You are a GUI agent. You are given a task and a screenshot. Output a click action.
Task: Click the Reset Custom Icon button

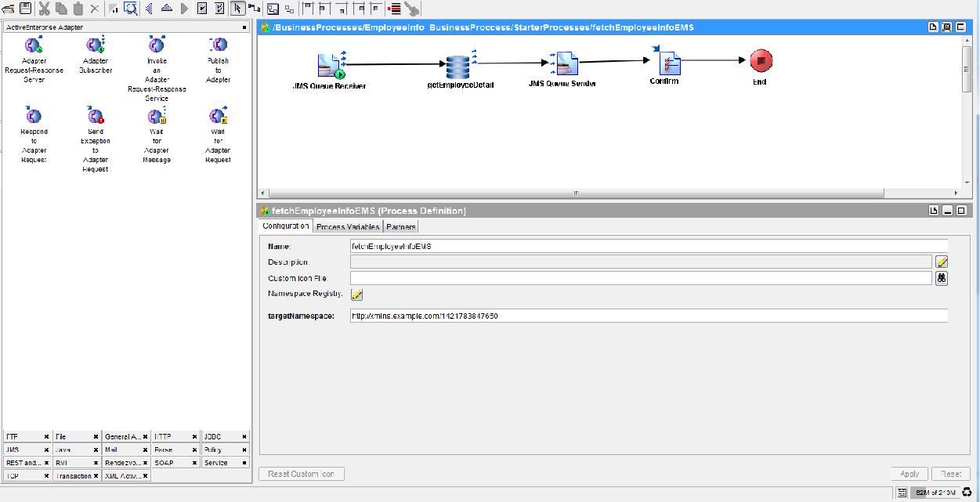(301, 474)
